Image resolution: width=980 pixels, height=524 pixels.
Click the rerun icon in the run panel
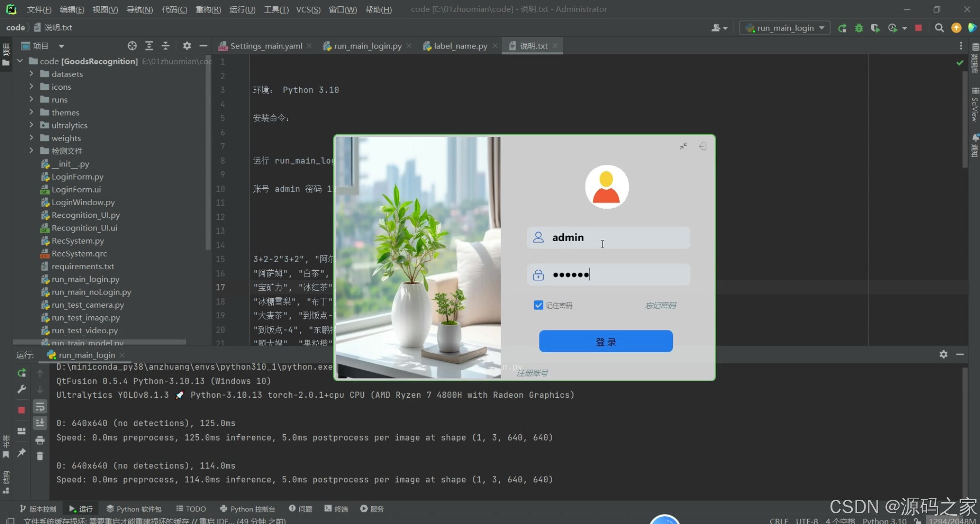21,373
